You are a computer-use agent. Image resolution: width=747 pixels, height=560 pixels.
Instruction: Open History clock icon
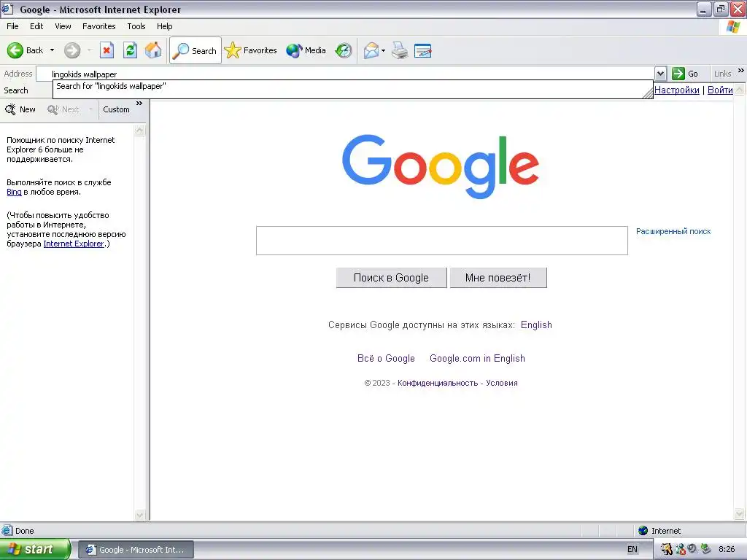coord(344,50)
